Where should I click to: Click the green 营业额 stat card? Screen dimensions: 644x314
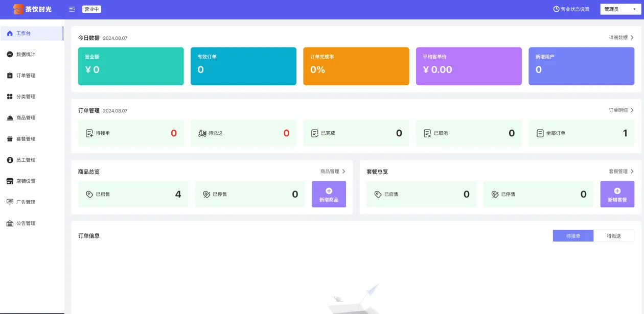(130, 66)
